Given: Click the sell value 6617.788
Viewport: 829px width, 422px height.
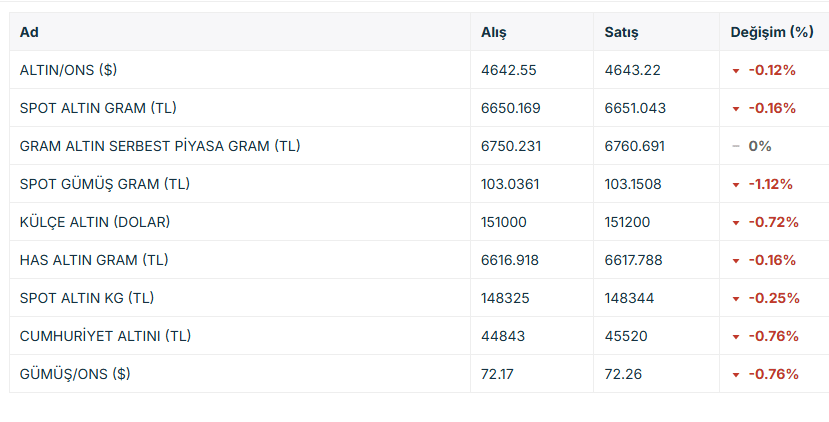Looking at the screenshot, I should point(633,260).
